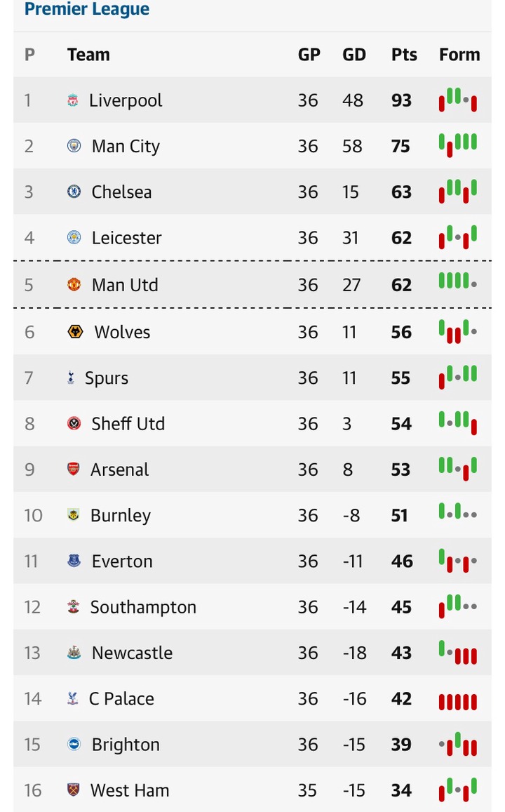Open the Spurs team link
This screenshot has height=812, width=505.
107,378
